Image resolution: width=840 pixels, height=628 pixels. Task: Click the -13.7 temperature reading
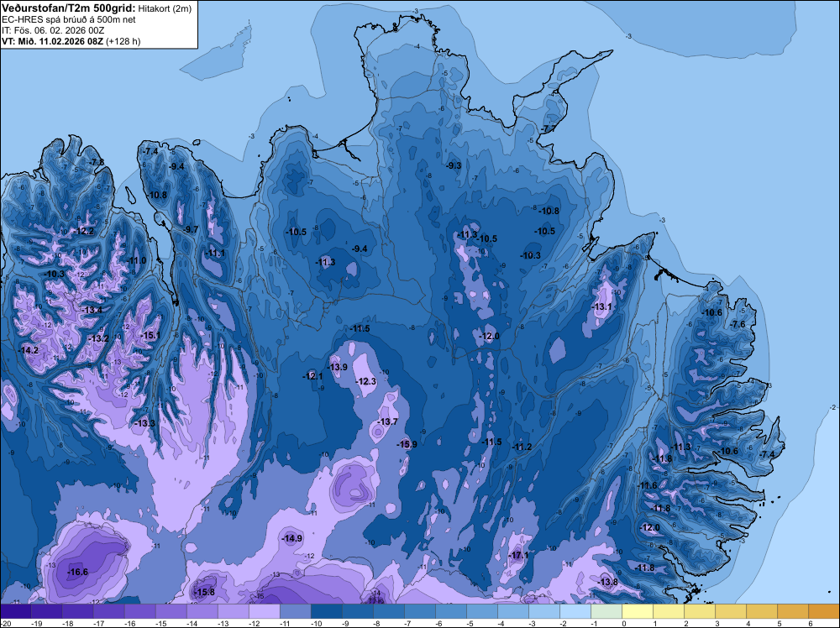point(388,421)
